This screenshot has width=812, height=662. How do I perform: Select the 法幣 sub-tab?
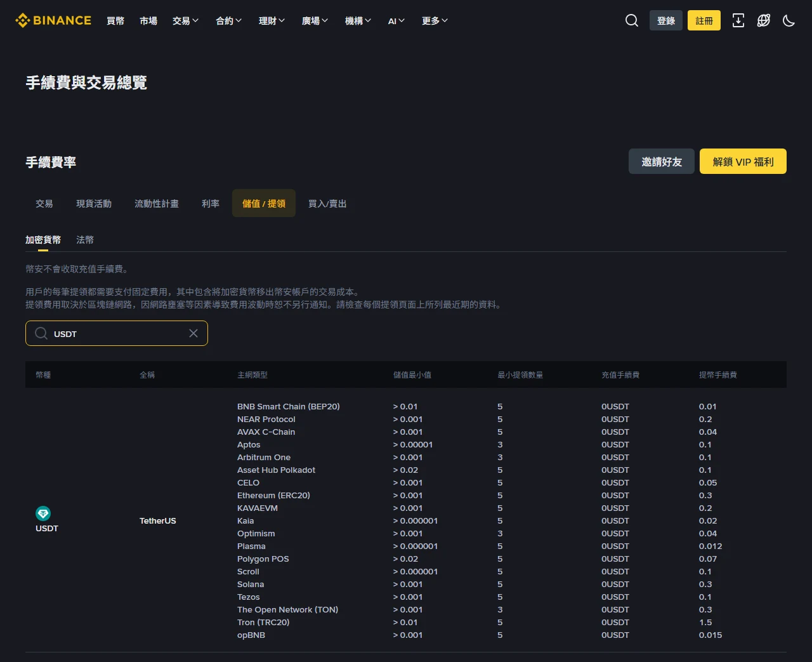tap(85, 239)
